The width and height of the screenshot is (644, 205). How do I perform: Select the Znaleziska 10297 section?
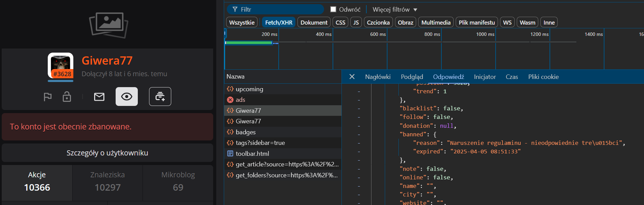107,181
